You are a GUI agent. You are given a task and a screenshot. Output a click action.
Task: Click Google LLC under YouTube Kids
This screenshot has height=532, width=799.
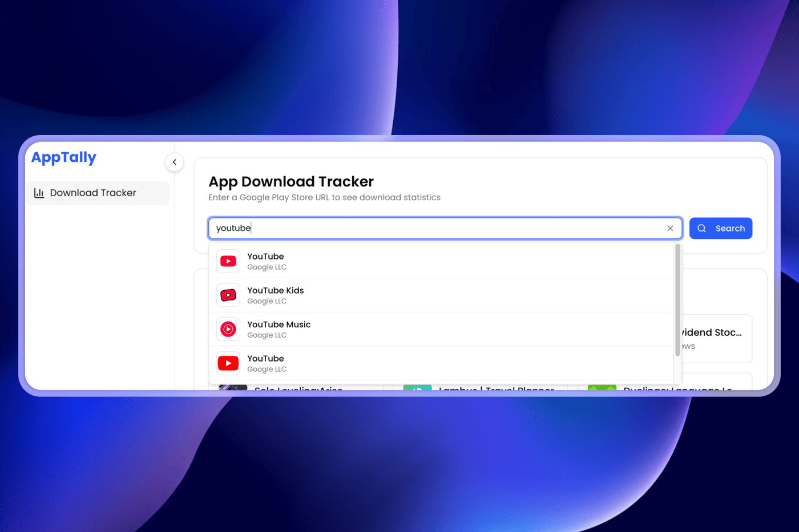click(267, 301)
